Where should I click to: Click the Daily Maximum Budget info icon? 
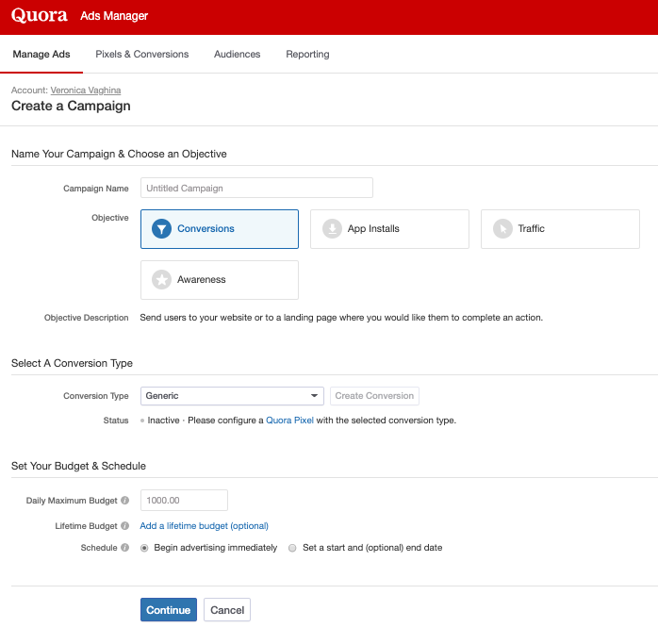pyautogui.click(x=125, y=501)
